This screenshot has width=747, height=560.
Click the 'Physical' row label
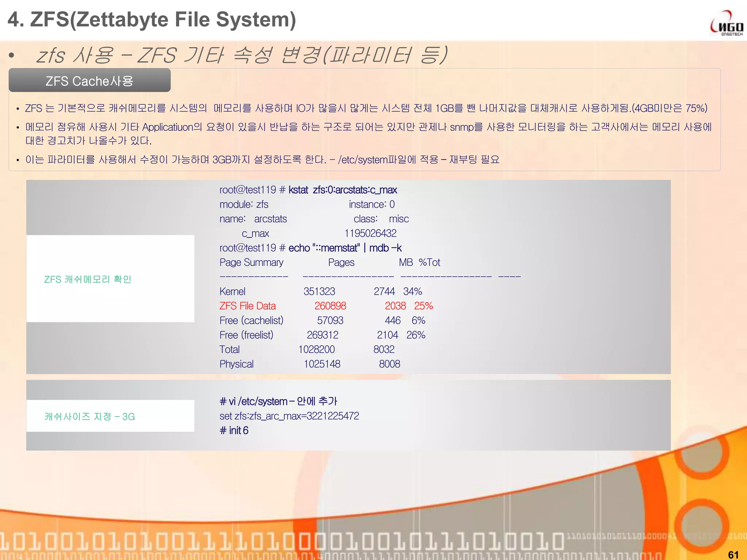[236, 364]
